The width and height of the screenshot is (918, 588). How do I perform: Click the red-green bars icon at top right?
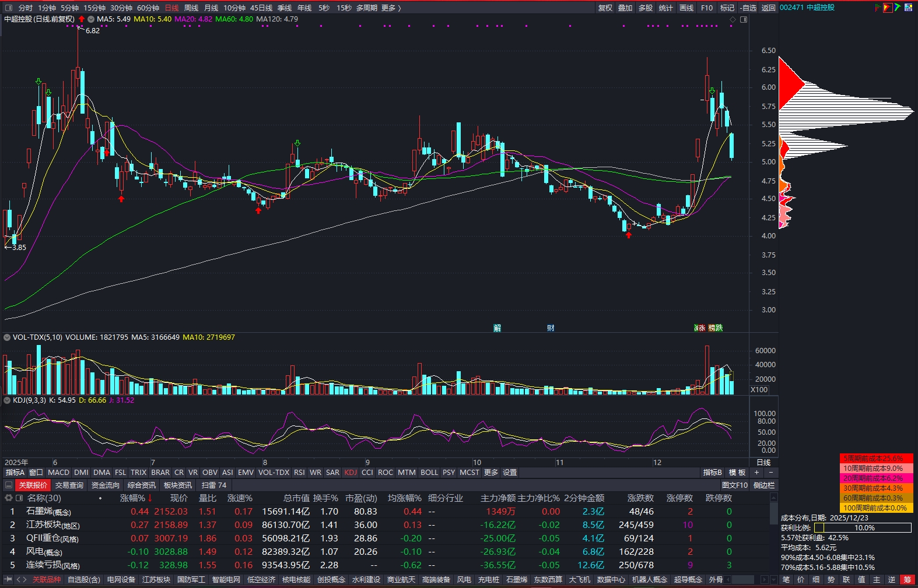click(878, 8)
